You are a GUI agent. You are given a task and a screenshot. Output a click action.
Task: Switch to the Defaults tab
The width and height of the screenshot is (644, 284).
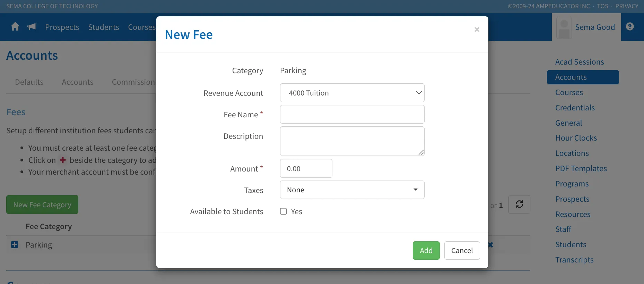pyautogui.click(x=29, y=82)
